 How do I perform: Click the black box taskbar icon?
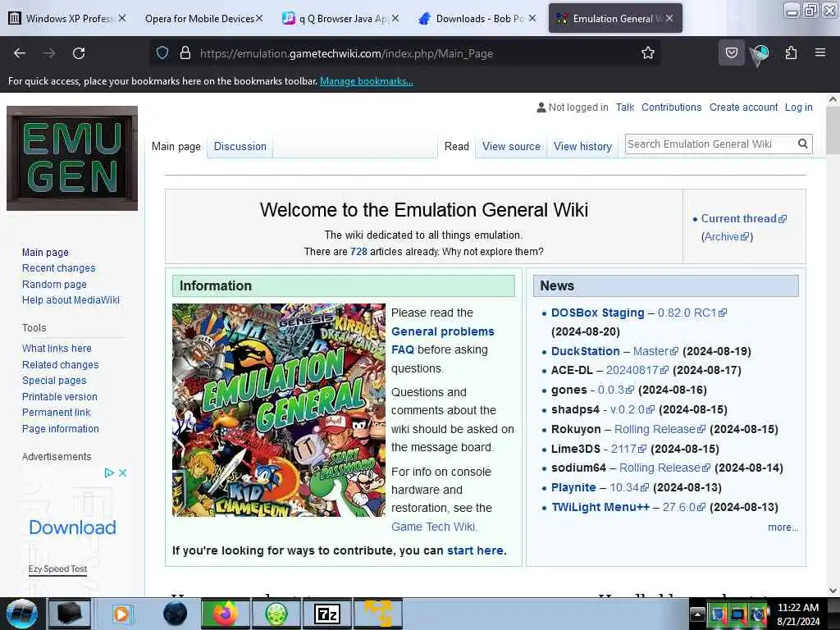click(69, 614)
